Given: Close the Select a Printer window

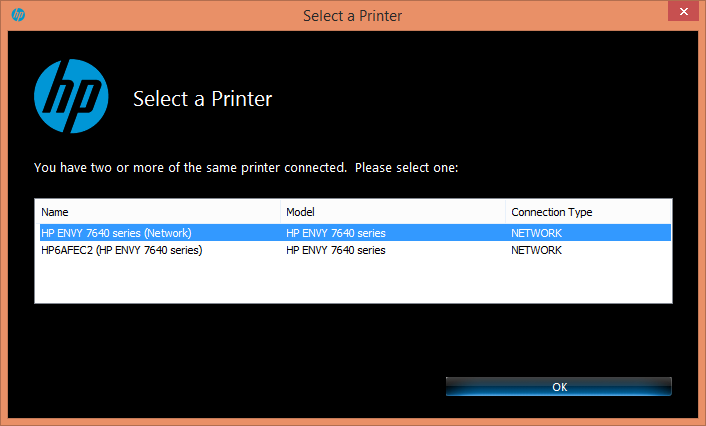Looking at the screenshot, I should point(682,14).
